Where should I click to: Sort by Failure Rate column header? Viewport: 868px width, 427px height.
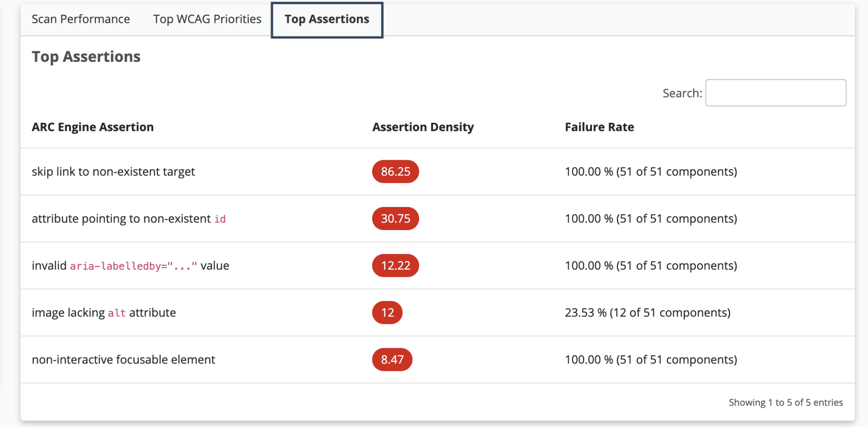tap(599, 127)
